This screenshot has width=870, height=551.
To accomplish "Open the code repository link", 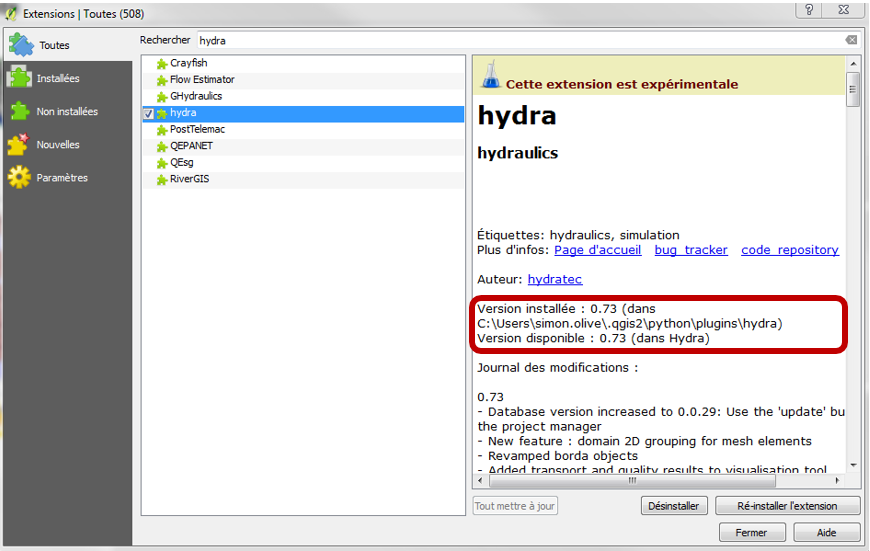I will coord(790,250).
